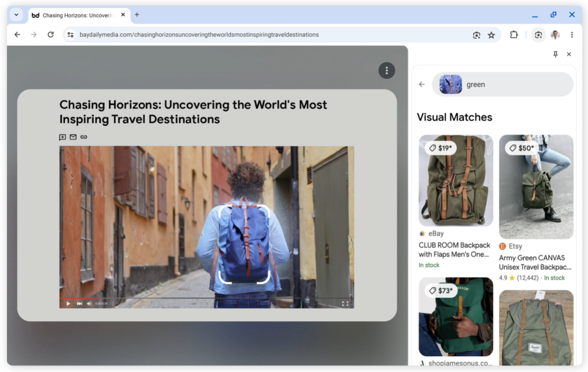
Task: Copy the article link via the link icon
Action: (84, 137)
